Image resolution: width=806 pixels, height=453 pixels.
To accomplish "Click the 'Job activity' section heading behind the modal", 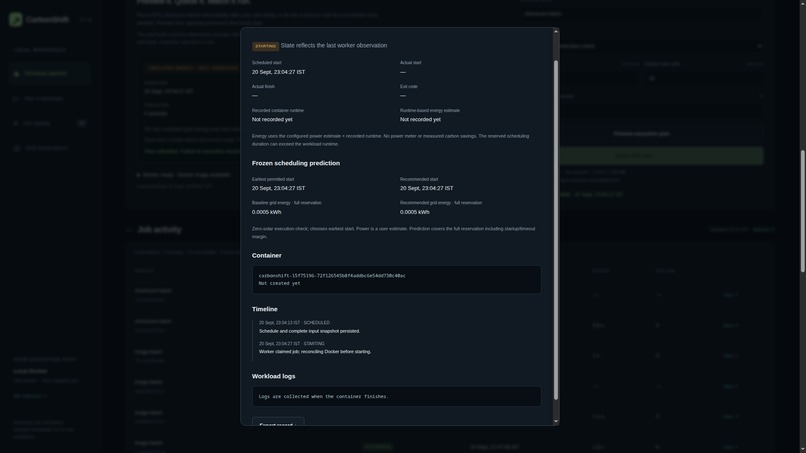I will pos(159,229).
